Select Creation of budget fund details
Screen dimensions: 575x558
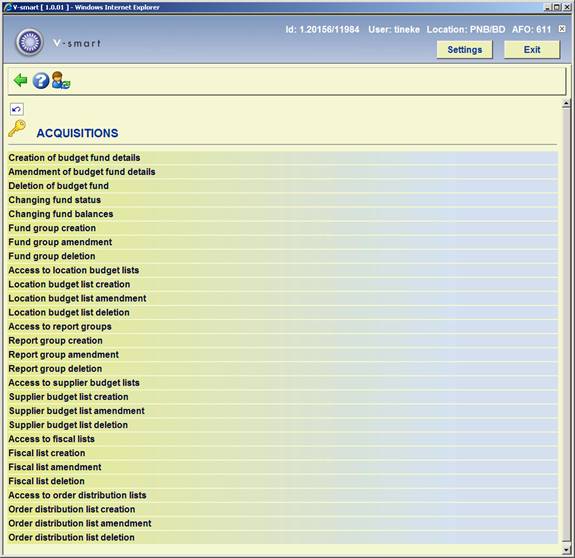[x=283, y=158]
